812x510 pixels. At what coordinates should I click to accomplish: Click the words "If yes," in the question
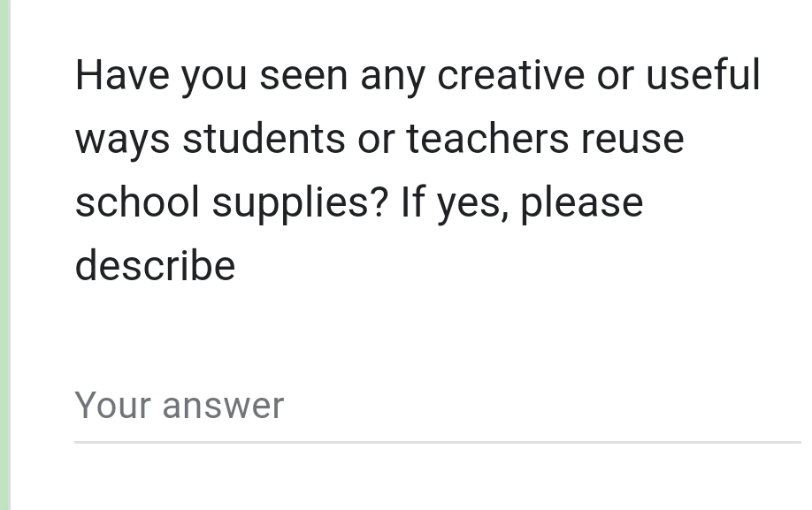pyautogui.click(x=454, y=202)
